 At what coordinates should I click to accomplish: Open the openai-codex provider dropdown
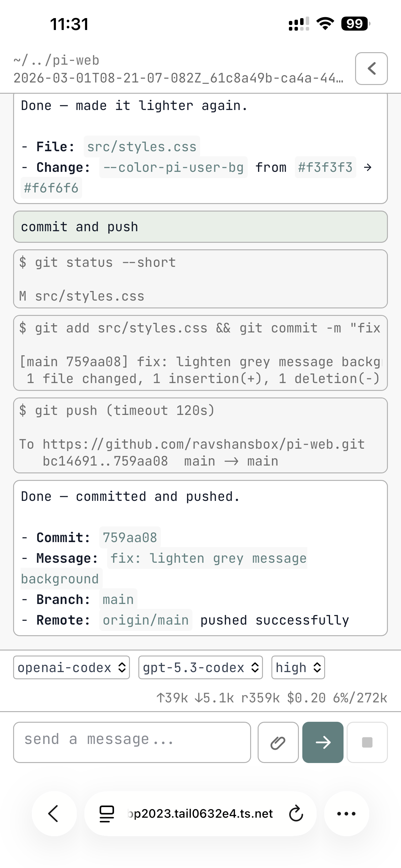71,667
